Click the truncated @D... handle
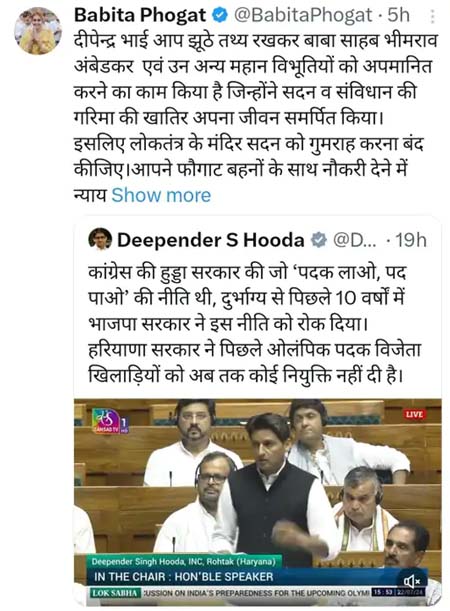The width and height of the screenshot is (450, 611). (x=354, y=240)
